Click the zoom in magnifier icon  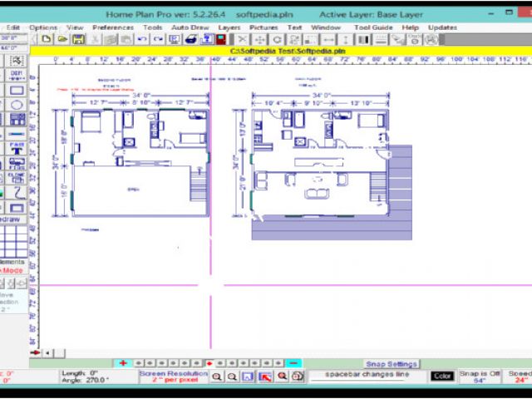coord(216,377)
